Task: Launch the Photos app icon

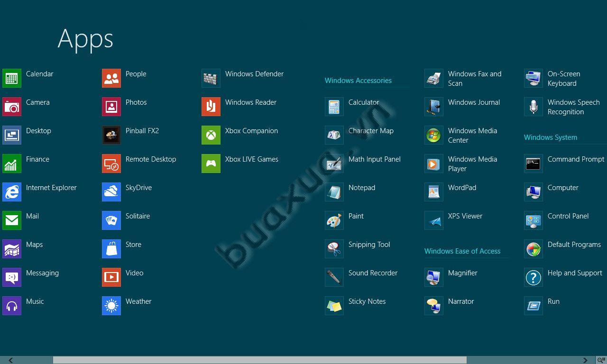Action: click(111, 107)
